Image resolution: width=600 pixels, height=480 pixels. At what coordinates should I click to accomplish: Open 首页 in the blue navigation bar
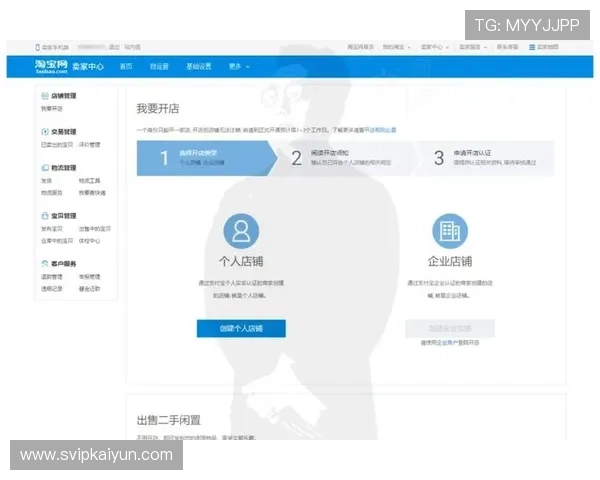126,66
